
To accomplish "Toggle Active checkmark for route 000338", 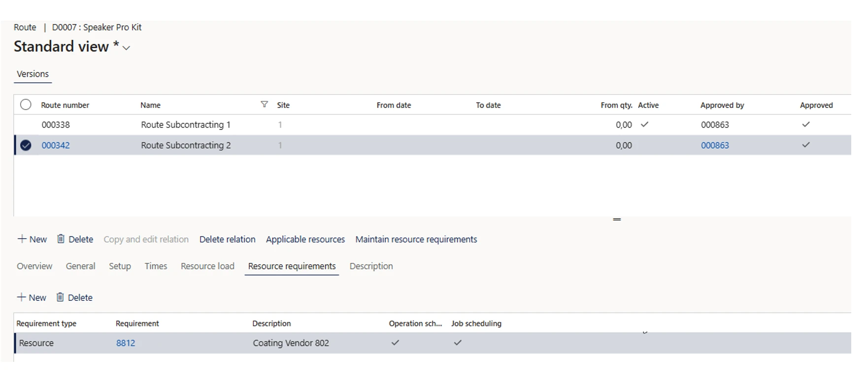I will pos(644,125).
